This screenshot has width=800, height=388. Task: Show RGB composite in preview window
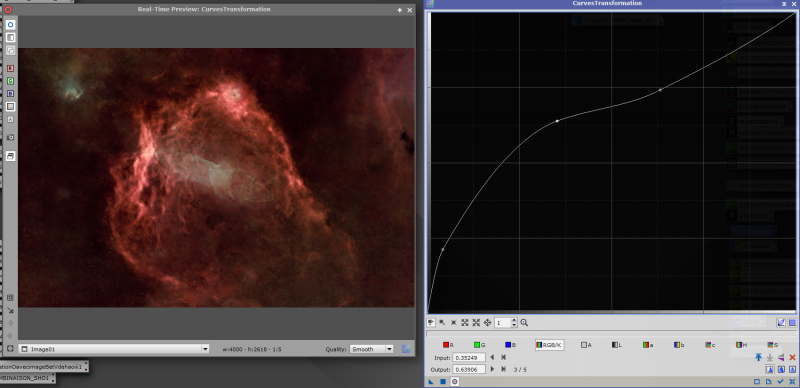click(10, 106)
